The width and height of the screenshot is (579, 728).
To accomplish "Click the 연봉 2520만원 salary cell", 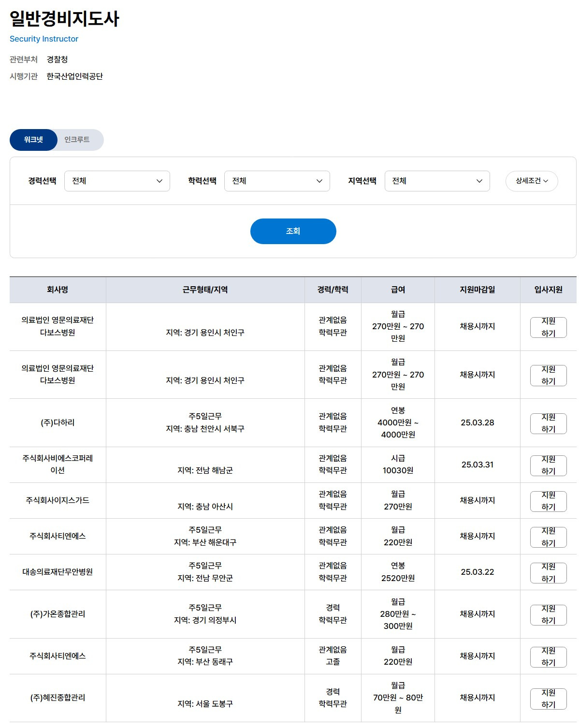I will coord(398,572).
